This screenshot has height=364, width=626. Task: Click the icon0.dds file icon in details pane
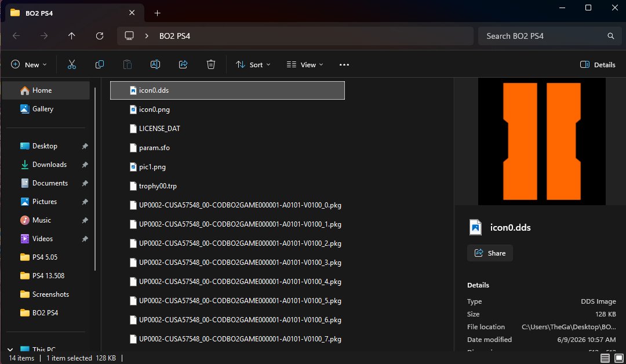[x=475, y=227]
